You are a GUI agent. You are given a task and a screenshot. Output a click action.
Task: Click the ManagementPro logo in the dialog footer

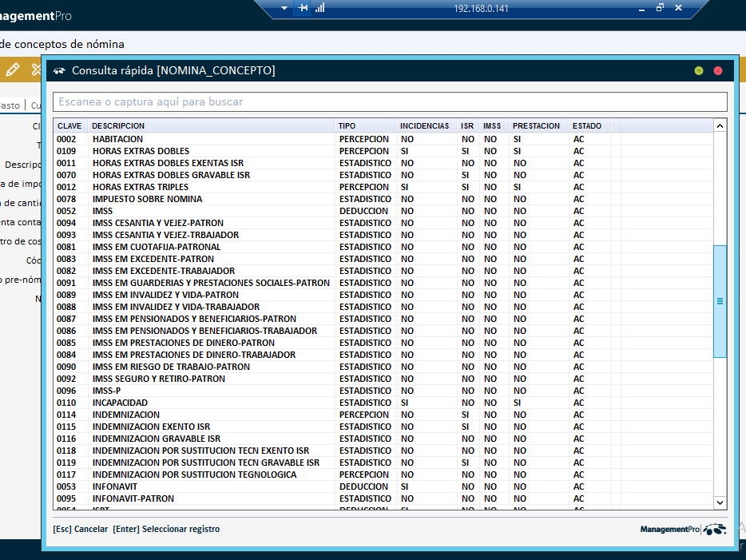click(683, 529)
